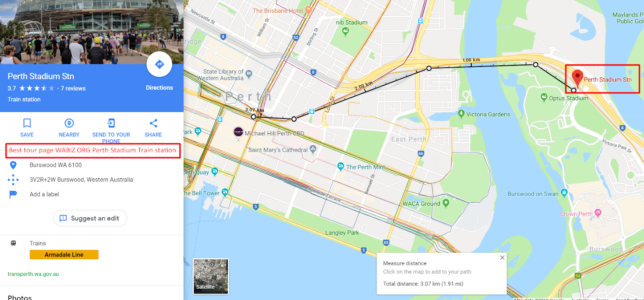644x300 pixels.
Task: Click East Perth suburb label
Action: pos(409,139)
